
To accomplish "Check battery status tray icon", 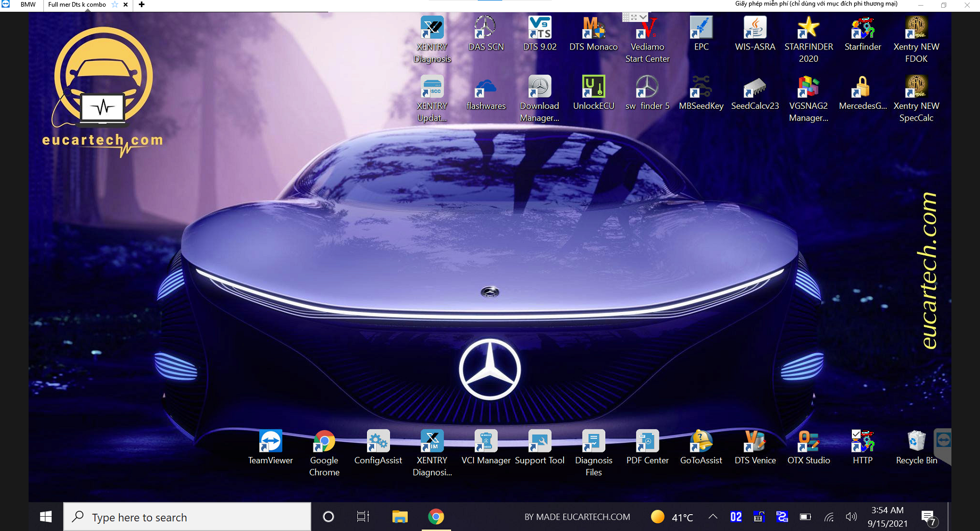I will [805, 517].
